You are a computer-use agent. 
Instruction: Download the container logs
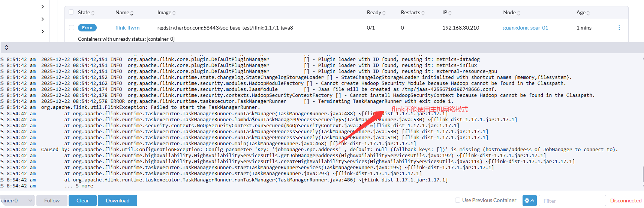117,201
